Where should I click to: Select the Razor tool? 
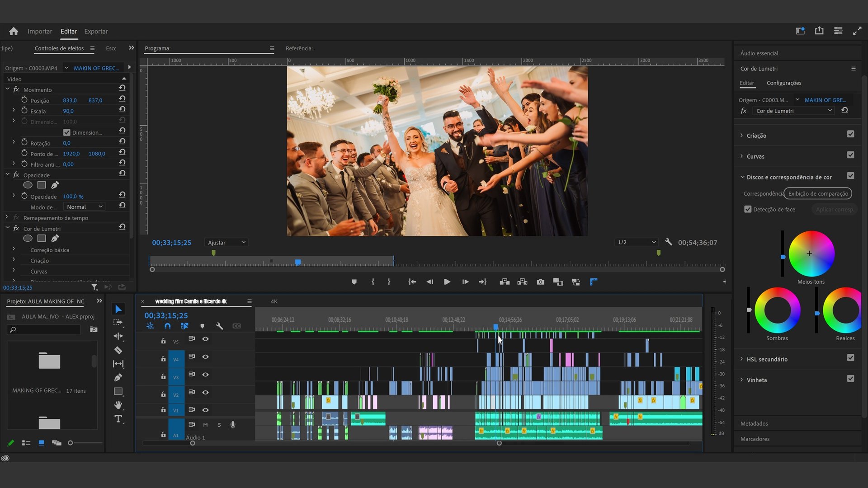coord(118,350)
